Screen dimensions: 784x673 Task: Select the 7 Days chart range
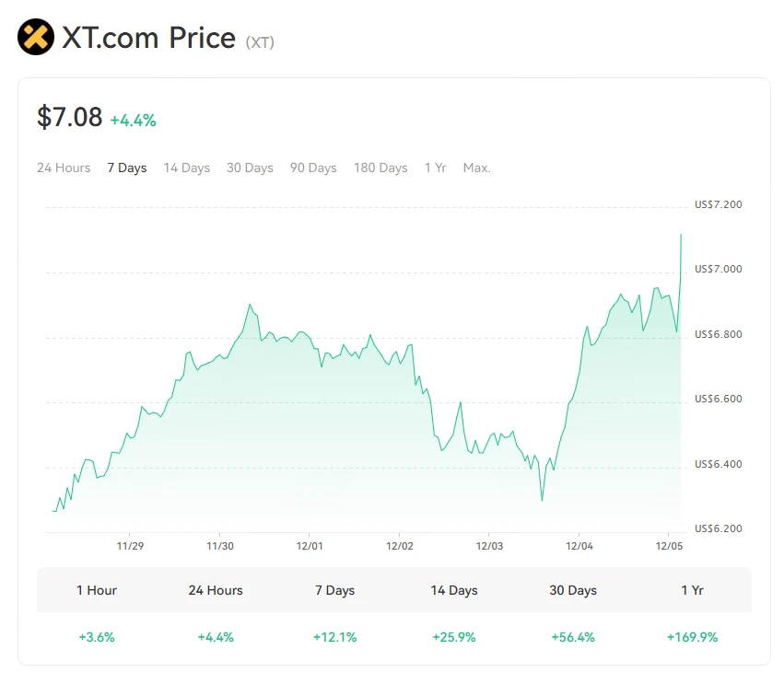127,168
